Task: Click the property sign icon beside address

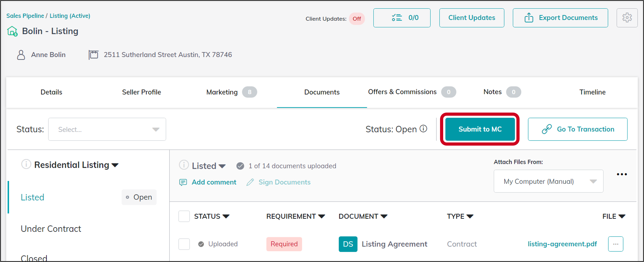Action: [x=93, y=55]
